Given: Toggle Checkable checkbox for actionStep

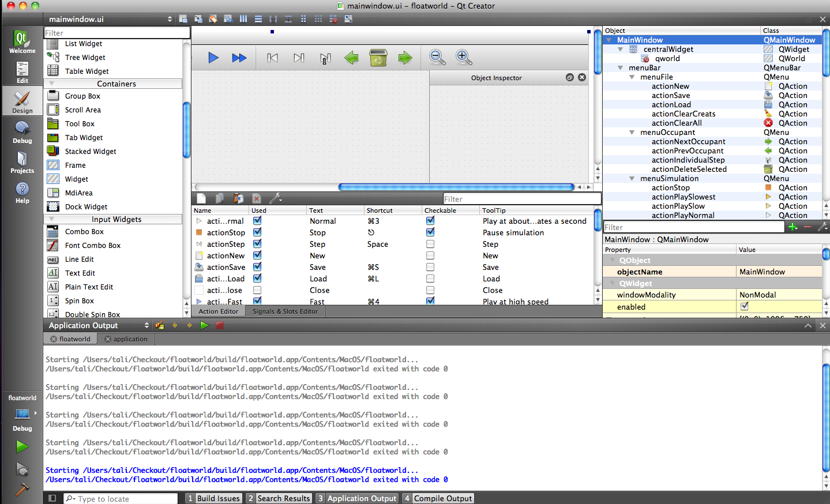Looking at the screenshot, I should pyautogui.click(x=430, y=243).
